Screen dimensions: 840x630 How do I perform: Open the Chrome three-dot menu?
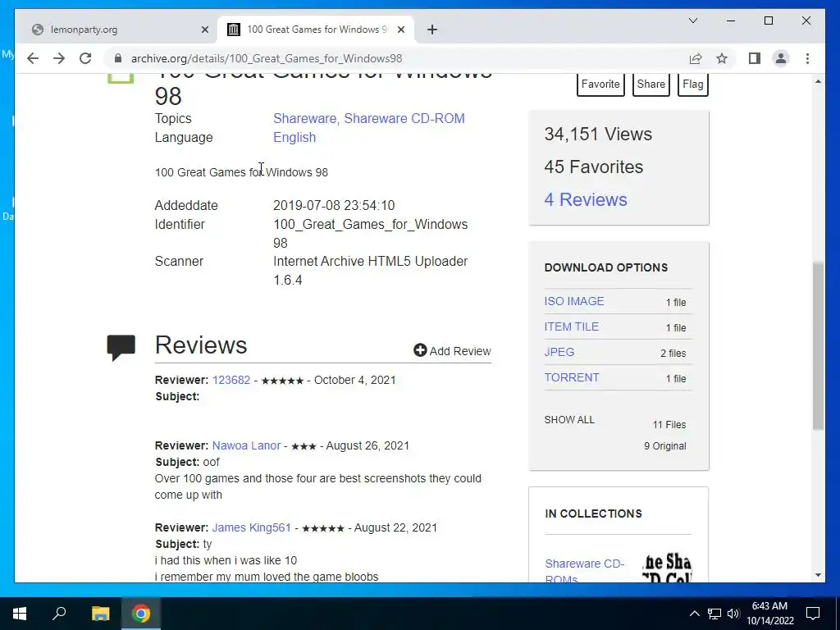[807, 58]
